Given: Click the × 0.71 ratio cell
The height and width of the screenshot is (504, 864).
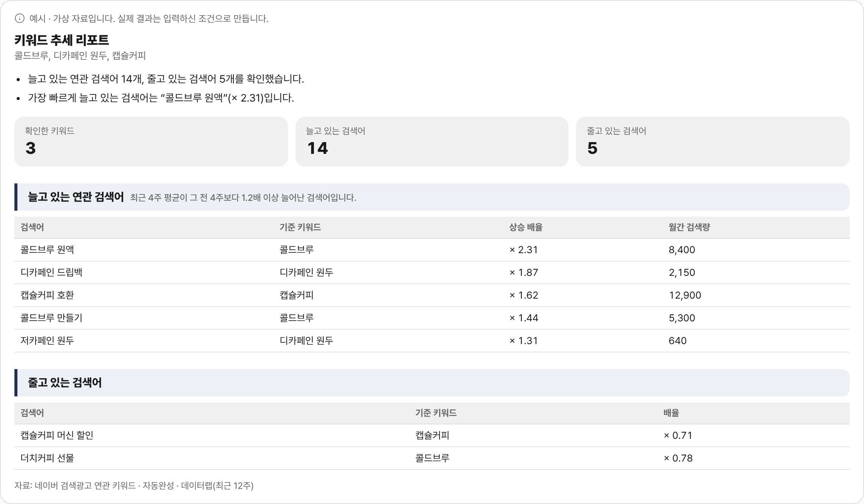Looking at the screenshot, I should tap(678, 435).
